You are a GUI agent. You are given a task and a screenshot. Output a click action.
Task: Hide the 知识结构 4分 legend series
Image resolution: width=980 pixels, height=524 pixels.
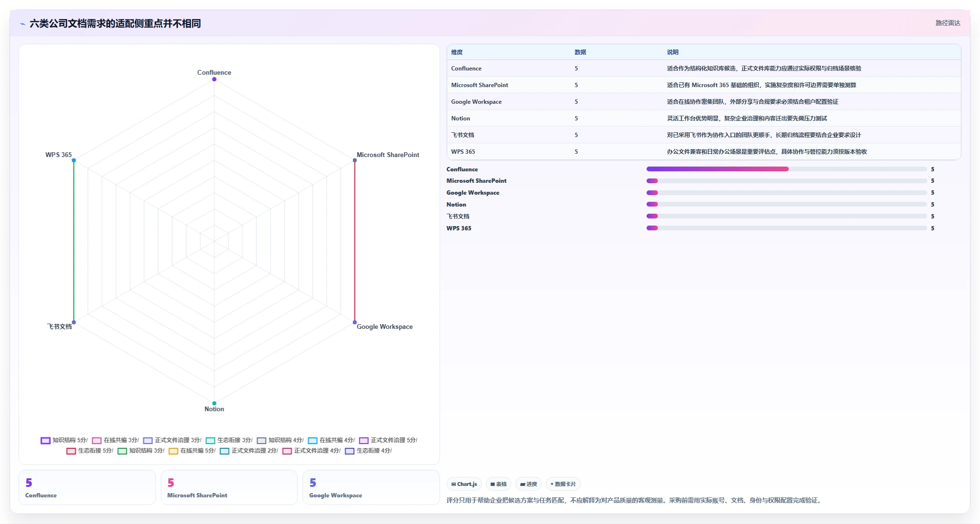click(280, 440)
